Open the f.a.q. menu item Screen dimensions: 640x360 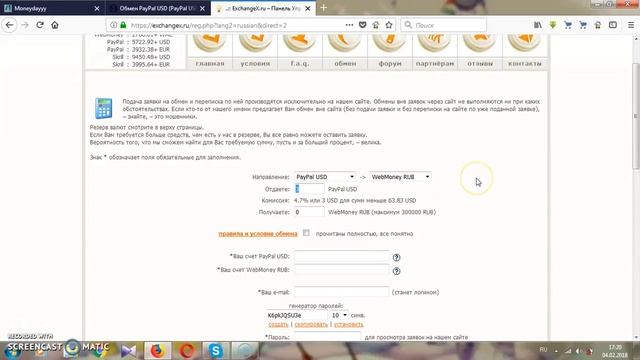click(x=300, y=64)
